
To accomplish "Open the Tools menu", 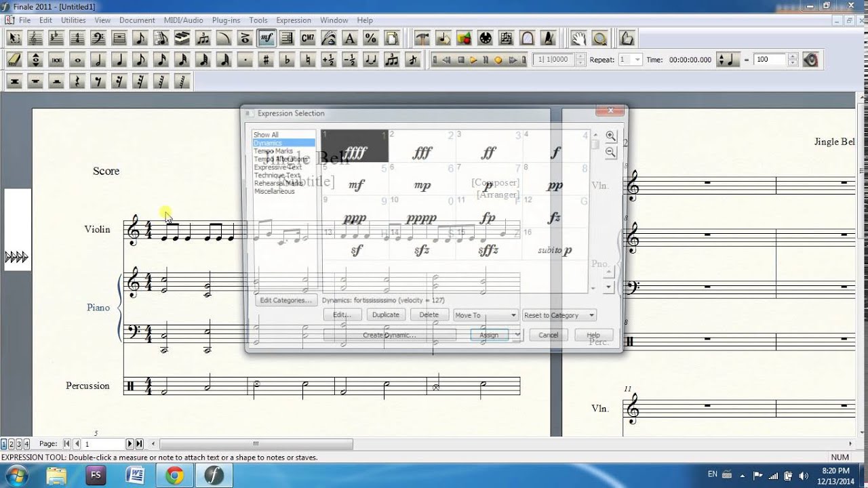I will click(258, 20).
